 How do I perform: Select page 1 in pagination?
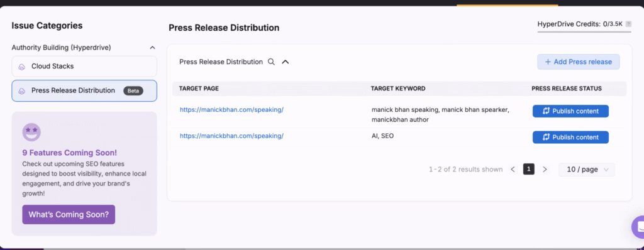(528, 169)
